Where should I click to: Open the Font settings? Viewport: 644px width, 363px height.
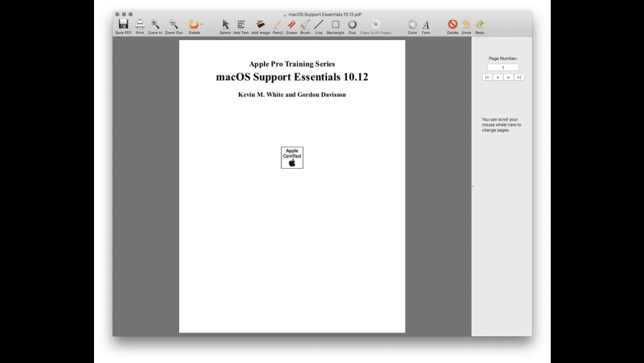coord(426,24)
